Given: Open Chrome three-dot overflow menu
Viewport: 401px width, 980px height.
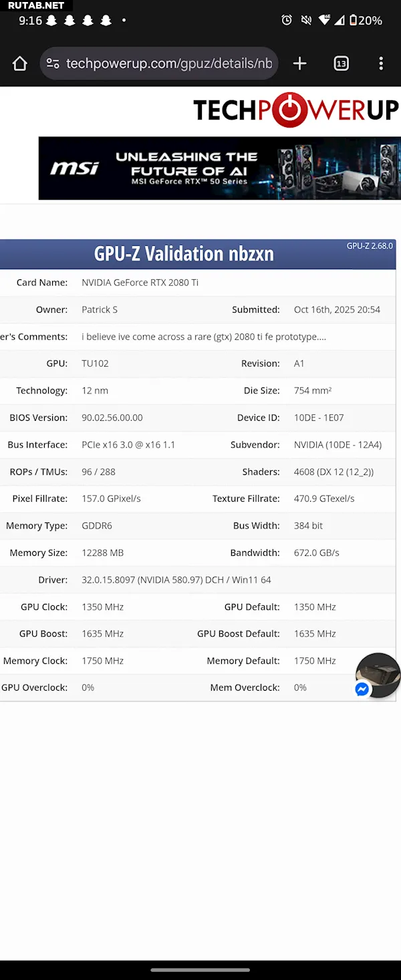Looking at the screenshot, I should click(x=381, y=63).
